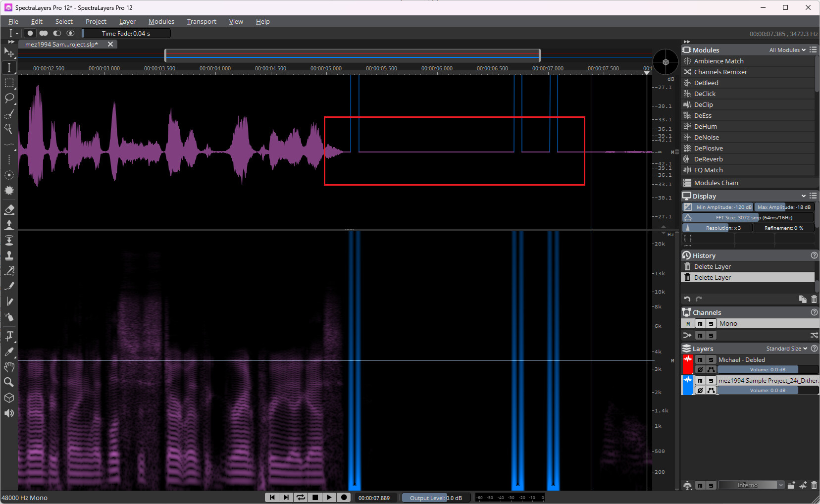This screenshot has height=504, width=820.
Task: Solo the Michael - Debled layer
Action: [x=711, y=360]
